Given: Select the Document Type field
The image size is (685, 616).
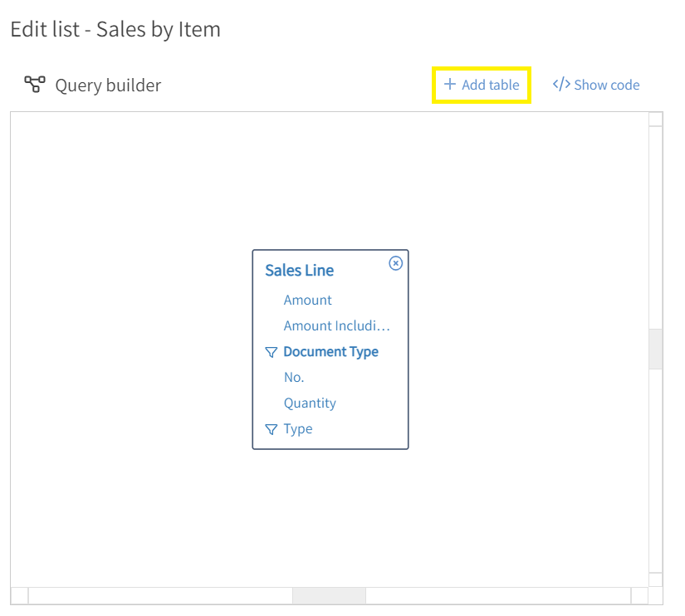Looking at the screenshot, I should pos(330,352).
